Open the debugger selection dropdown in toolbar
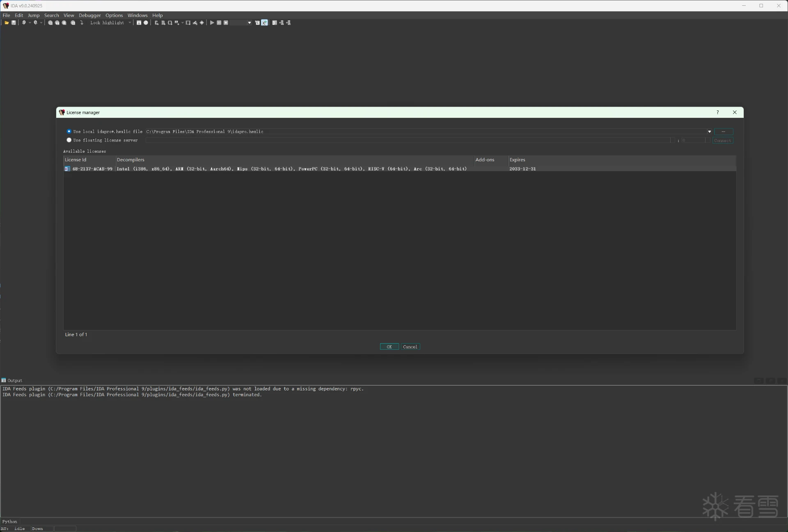The image size is (788, 532). pyautogui.click(x=249, y=23)
